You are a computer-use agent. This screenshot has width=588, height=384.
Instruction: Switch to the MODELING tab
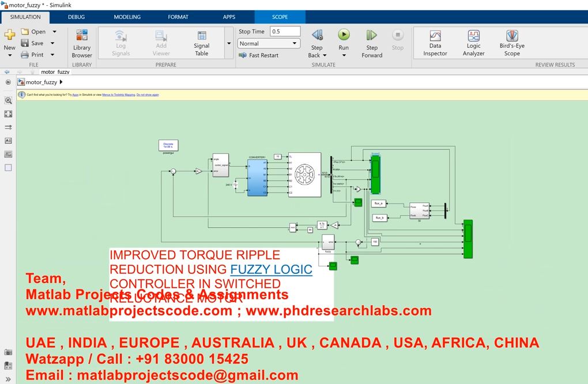tap(127, 17)
